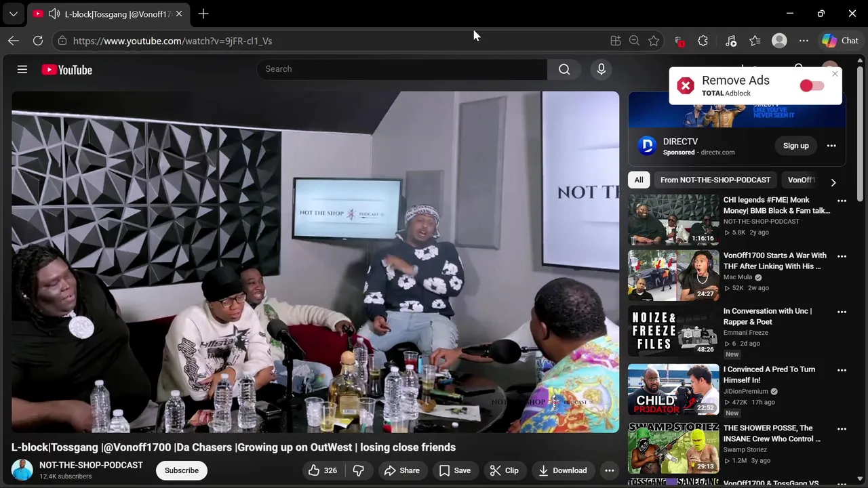Open 'THE SHOWER POSSE' video title

(772, 433)
